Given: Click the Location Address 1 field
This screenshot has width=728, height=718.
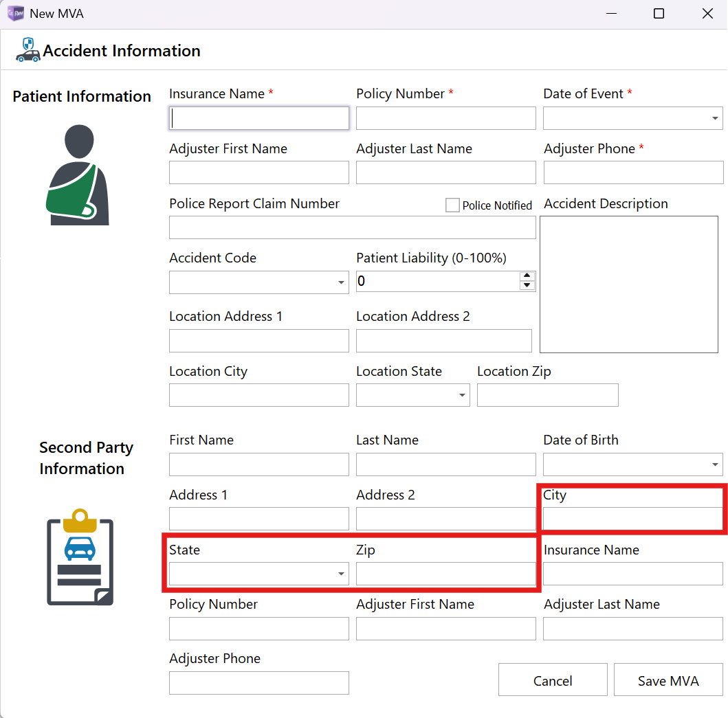Looking at the screenshot, I should [259, 341].
